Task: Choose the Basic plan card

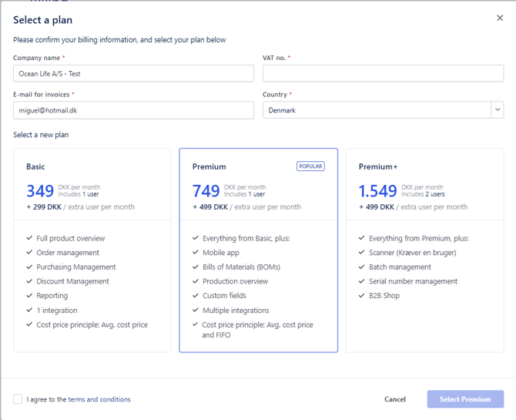Action: [92, 250]
